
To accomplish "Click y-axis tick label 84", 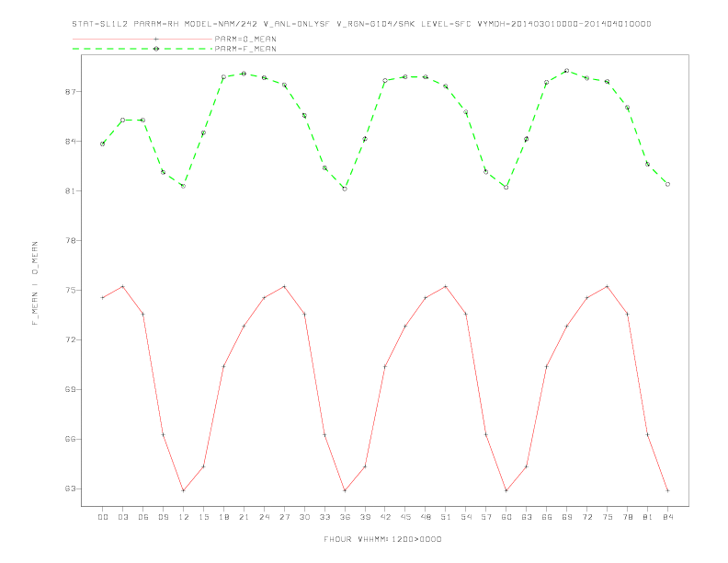I will pos(70,142).
